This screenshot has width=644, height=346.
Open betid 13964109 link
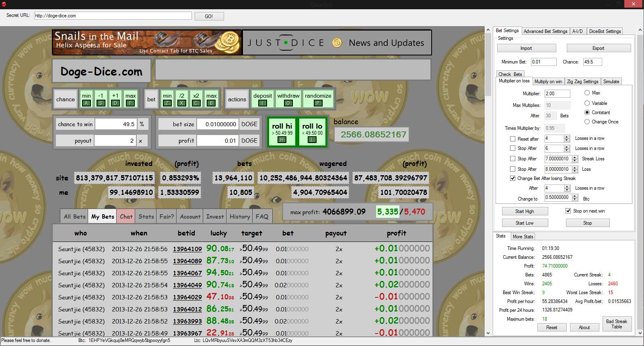[x=187, y=249]
